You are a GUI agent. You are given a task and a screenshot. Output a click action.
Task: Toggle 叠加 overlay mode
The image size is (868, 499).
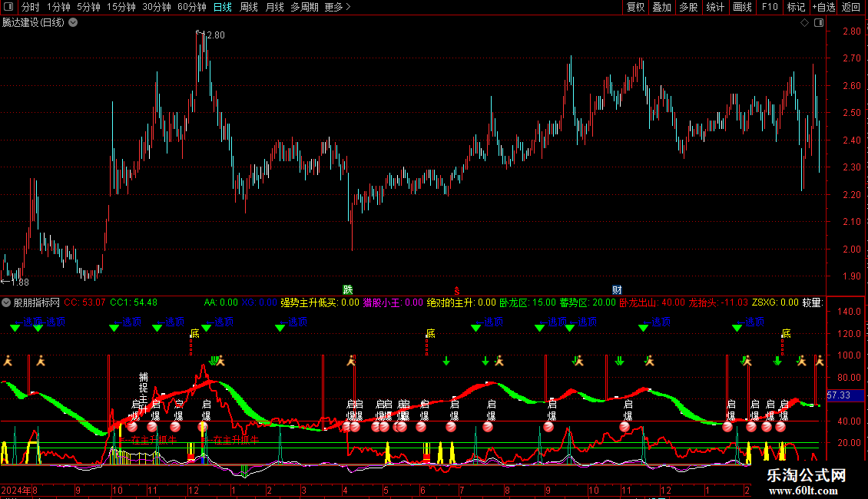point(661,7)
